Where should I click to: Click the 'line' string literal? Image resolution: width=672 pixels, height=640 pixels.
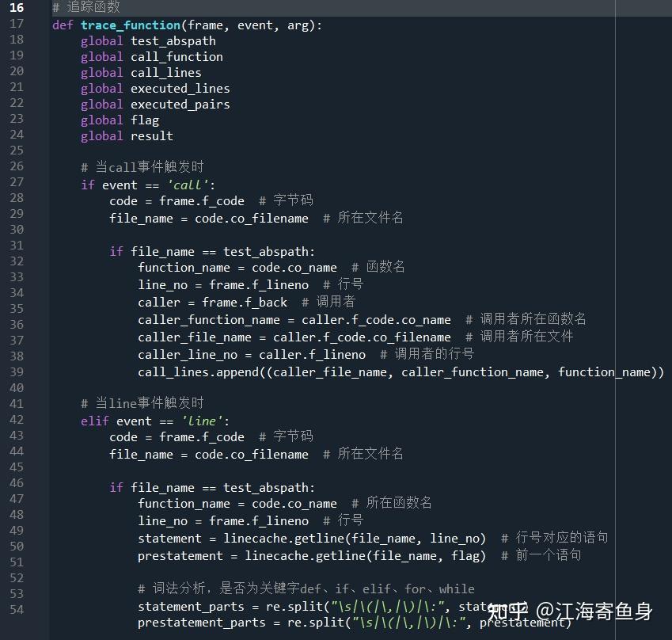click(202, 421)
